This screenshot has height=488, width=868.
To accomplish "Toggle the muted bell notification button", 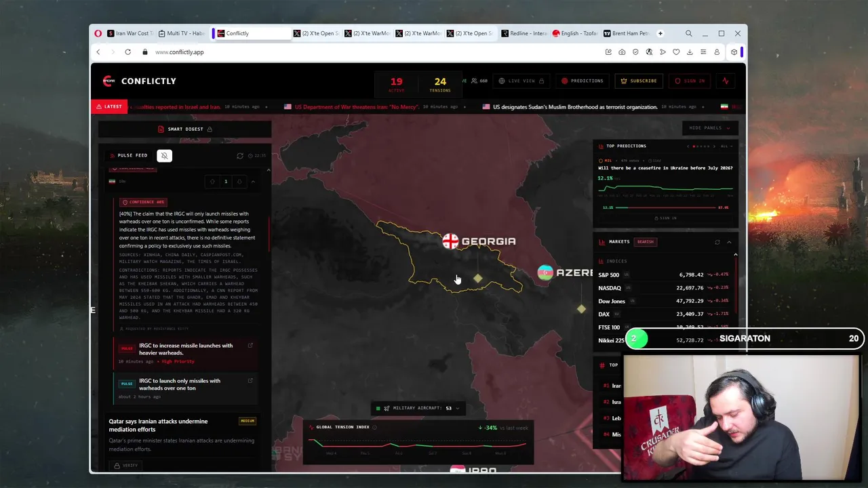I will tap(164, 155).
